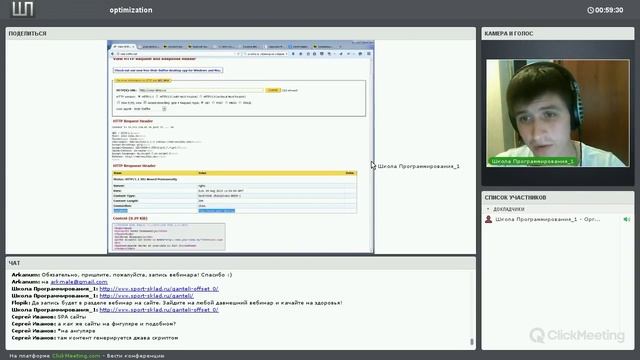The height and width of the screenshot is (360, 640).
Task: Click the clock icon beside the timer
Action: [x=590, y=10]
